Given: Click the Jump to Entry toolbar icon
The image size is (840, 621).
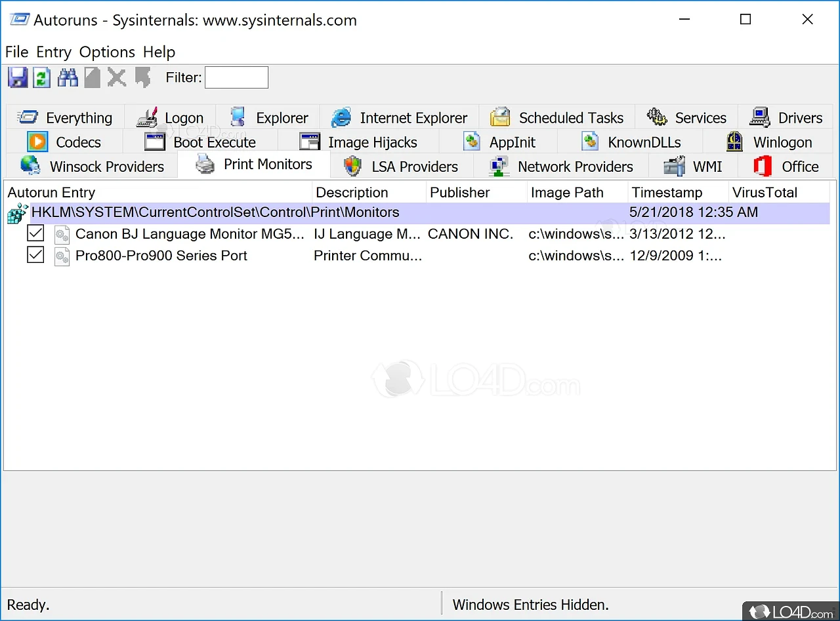Looking at the screenshot, I should coord(142,77).
